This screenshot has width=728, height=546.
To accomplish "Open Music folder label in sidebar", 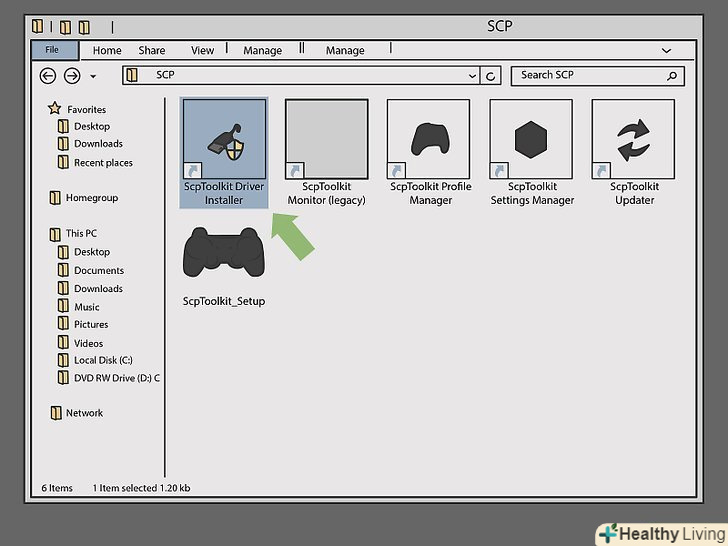I will pos(87,307).
